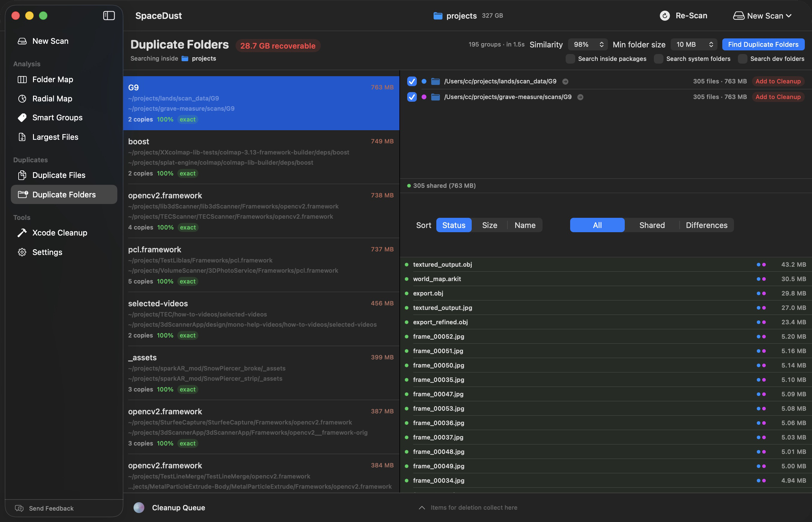The image size is (812, 522).
Task: Click Send Feedback link
Action: coord(51,508)
